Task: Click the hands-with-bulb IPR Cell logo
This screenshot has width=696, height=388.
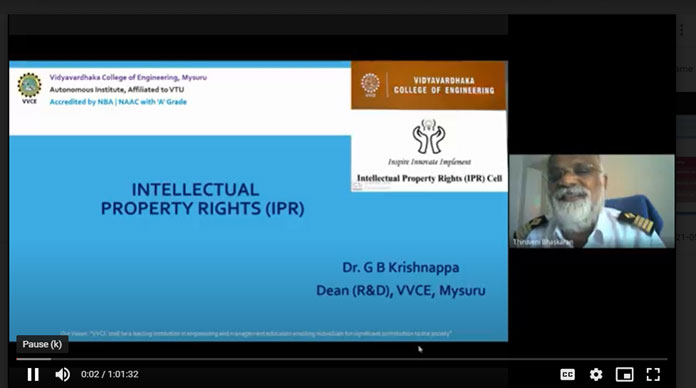Action: 429,136
